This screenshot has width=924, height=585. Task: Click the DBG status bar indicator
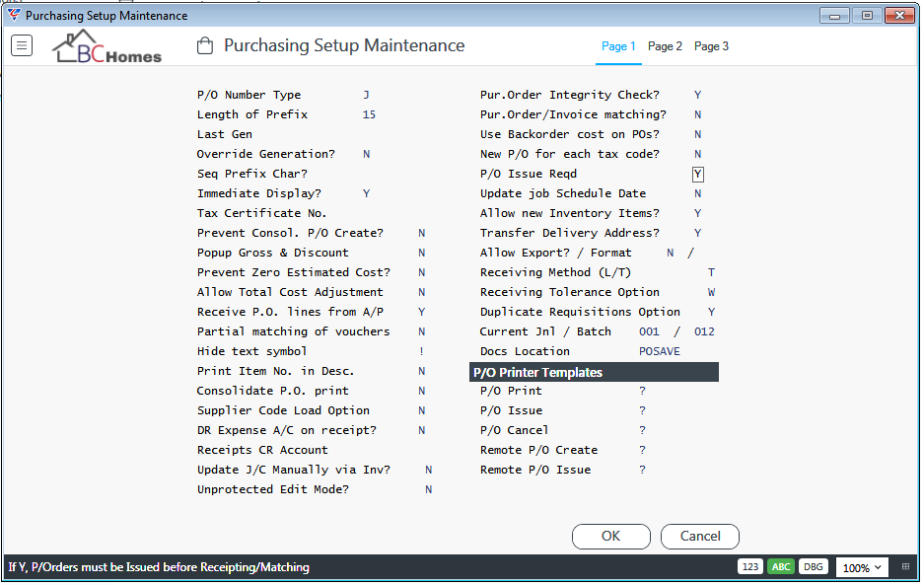(x=814, y=567)
